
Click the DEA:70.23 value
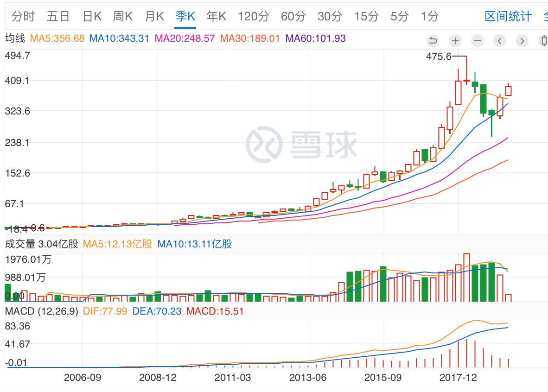(x=157, y=311)
